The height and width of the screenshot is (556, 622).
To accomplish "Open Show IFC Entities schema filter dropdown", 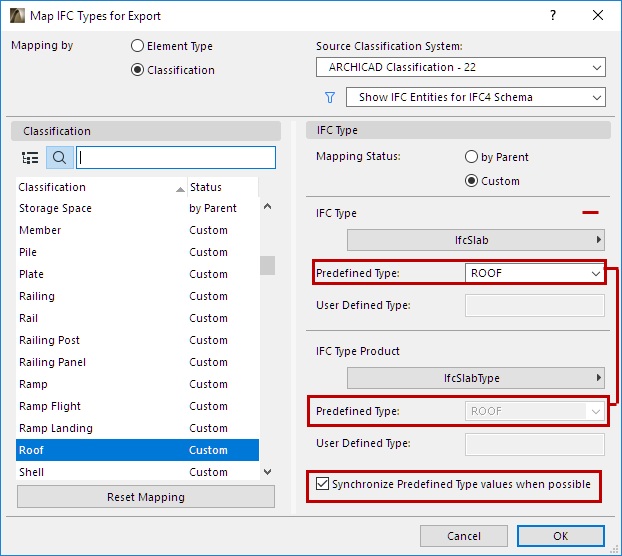I will pyautogui.click(x=476, y=97).
